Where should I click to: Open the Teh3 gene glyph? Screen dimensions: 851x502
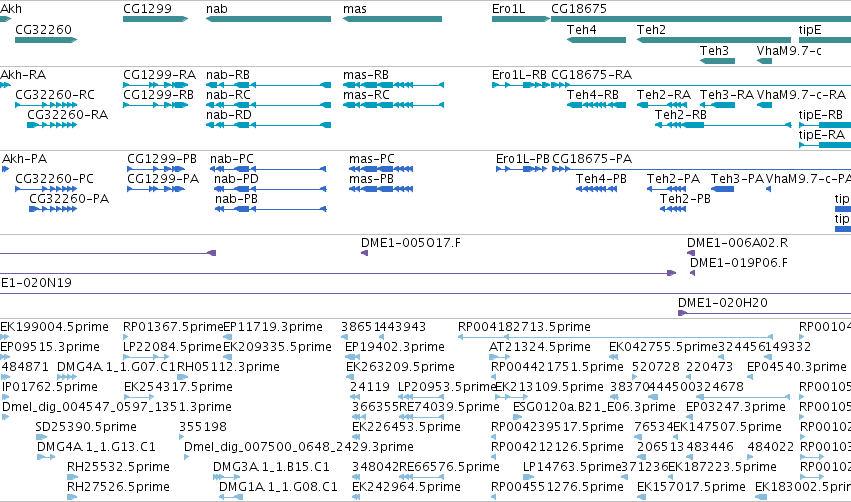click(x=717, y=61)
